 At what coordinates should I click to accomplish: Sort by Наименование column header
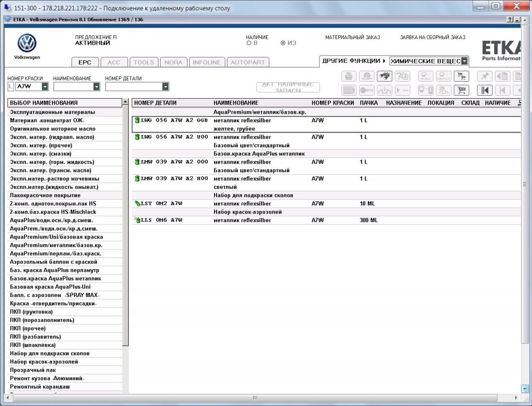[236, 103]
